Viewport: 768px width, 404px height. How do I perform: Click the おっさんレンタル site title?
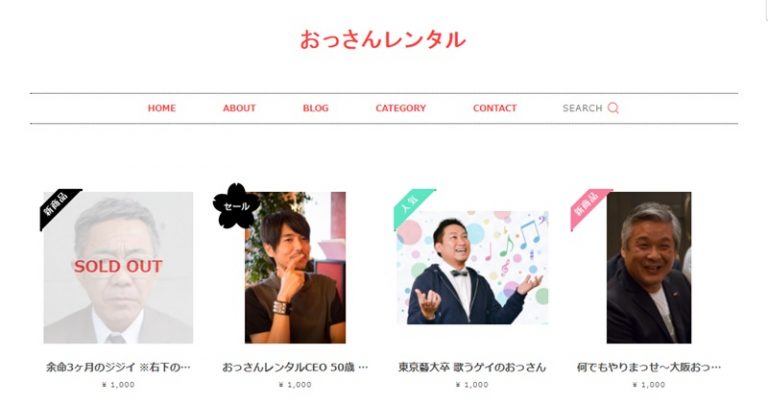(383, 40)
